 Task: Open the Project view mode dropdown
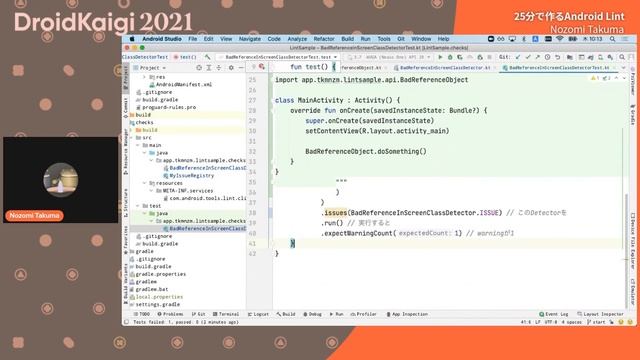pos(149,68)
